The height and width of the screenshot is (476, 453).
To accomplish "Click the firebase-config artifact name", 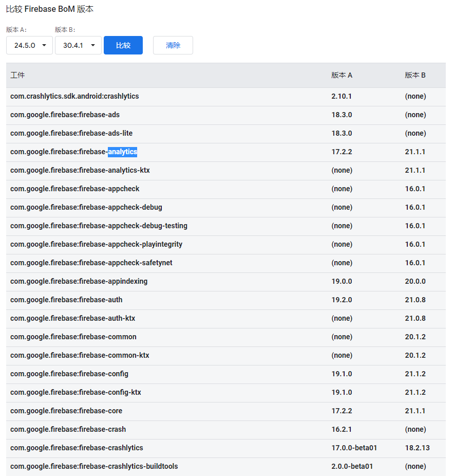I will [69, 374].
